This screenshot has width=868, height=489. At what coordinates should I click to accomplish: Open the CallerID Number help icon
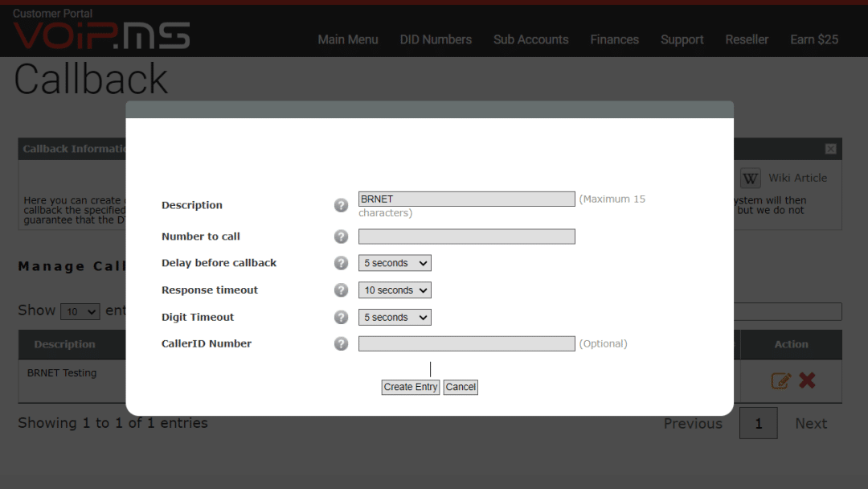(x=341, y=343)
